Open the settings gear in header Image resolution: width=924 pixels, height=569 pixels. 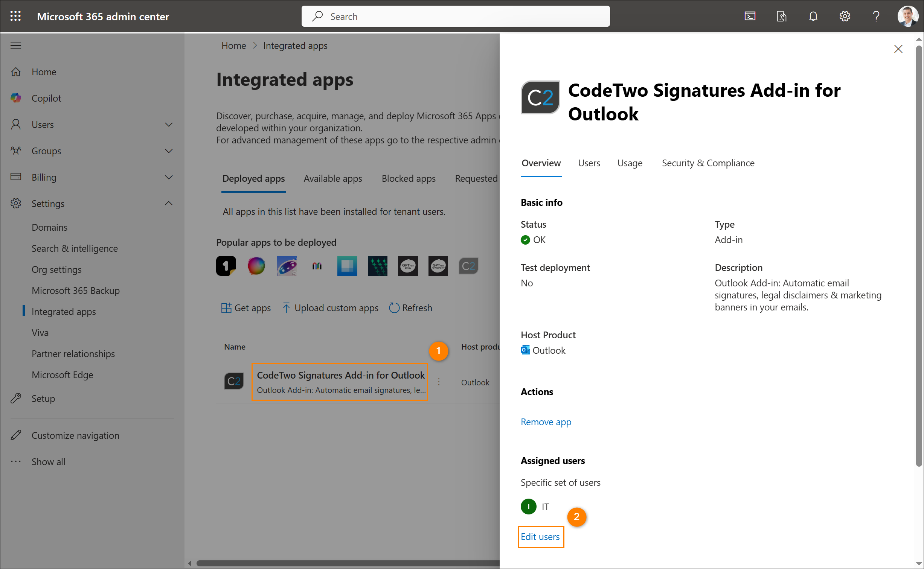845,16
